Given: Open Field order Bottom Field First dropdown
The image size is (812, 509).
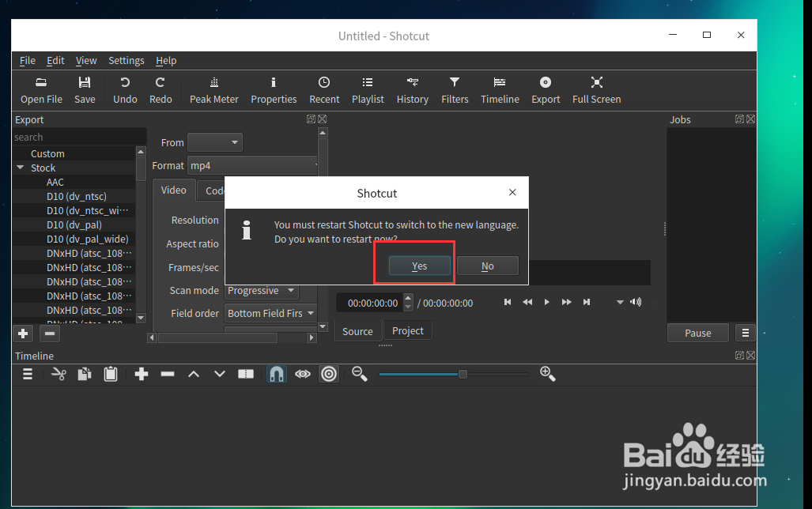Looking at the screenshot, I should coord(271,313).
